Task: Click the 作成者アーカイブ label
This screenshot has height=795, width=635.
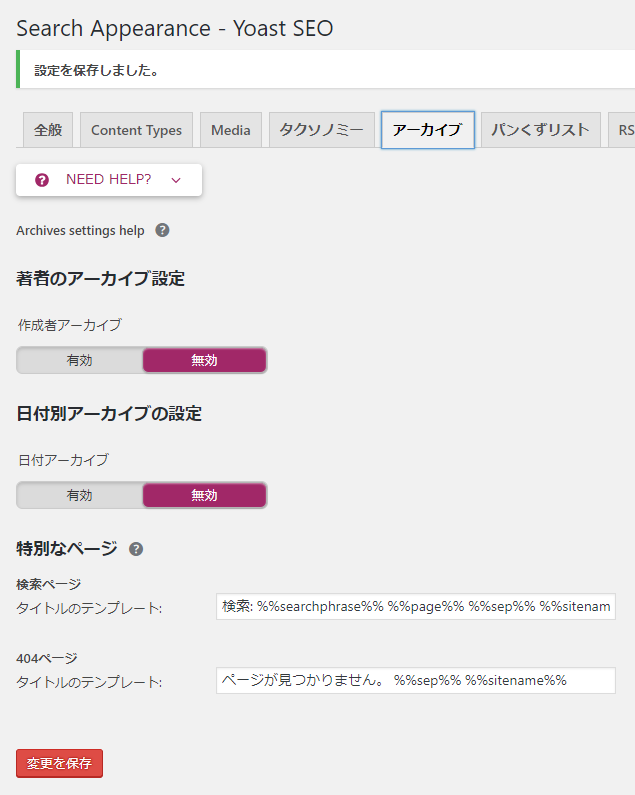Action: pos(70,325)
